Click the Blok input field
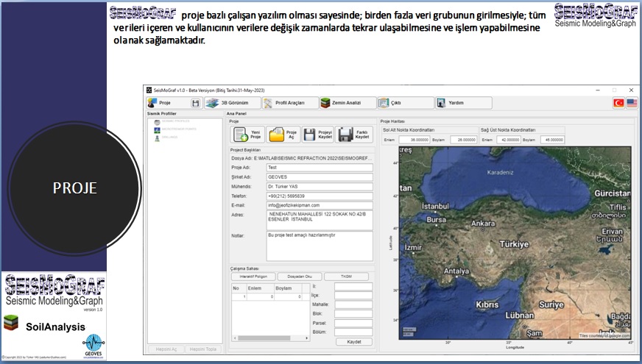Image resolution: width=642 pixels, height=364 pixels. point(353,314)
